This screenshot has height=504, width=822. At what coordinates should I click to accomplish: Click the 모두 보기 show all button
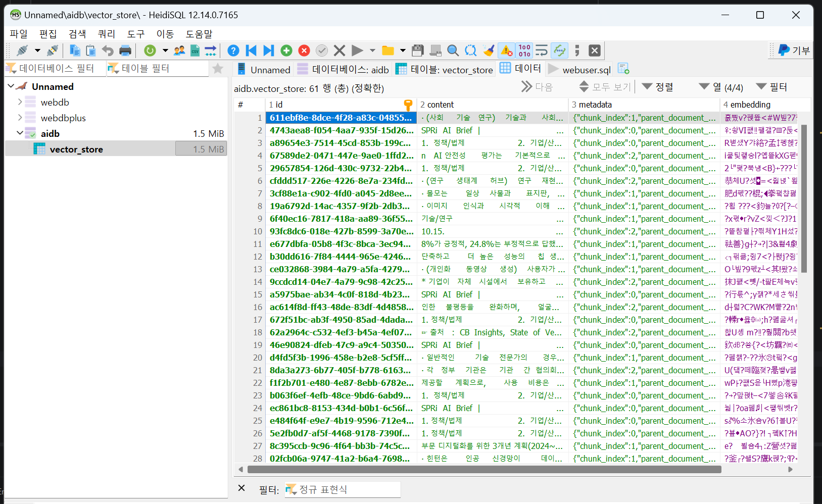coord(605,87)
